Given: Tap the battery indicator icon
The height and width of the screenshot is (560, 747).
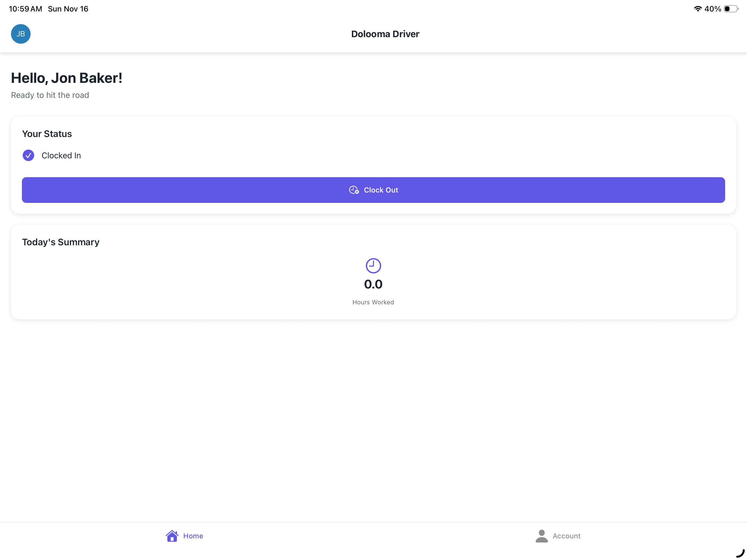Looking at the screenshot, I should point(731,9).
